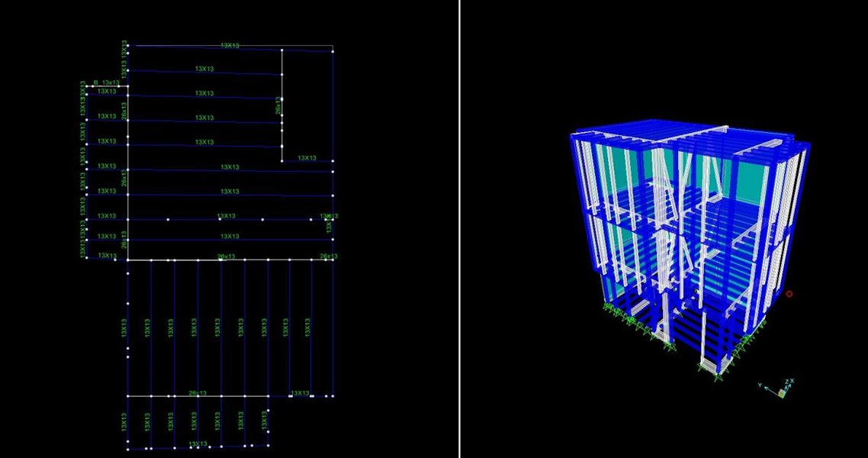Select the rightmost vertical 13X13 label in middle bay
The height and width of the screenshot is (458, 868).
[x=307, y=327]
